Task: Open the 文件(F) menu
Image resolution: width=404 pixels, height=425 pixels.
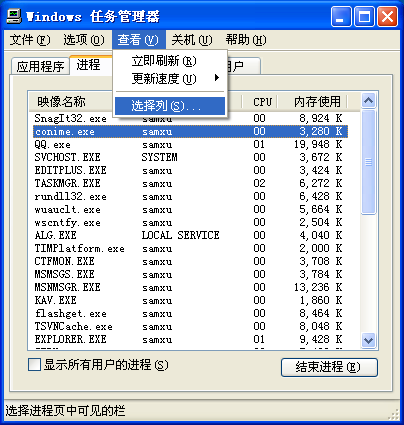Action: coord(30,40)
